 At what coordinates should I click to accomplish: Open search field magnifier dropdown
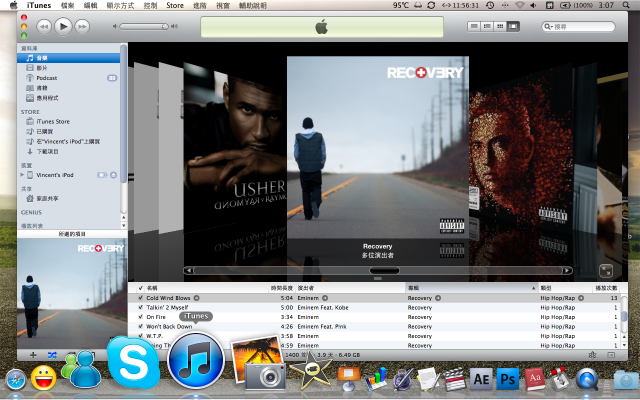(x=548, y=27)
